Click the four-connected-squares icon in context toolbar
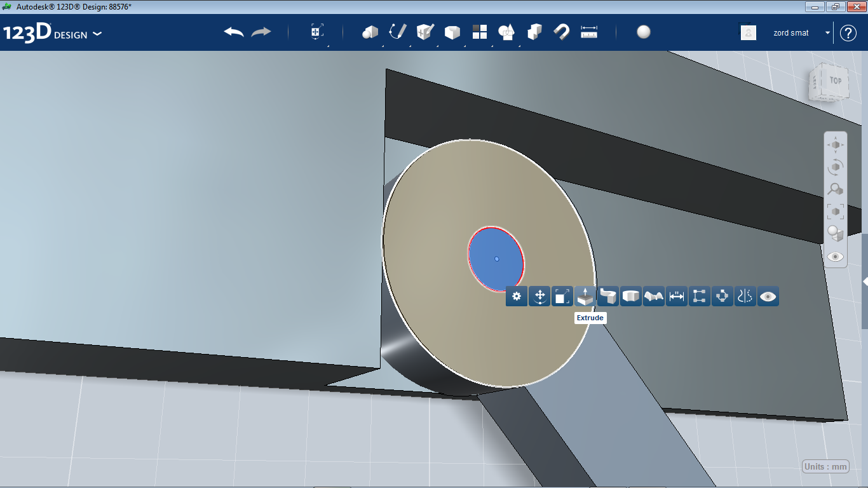This screenshot has width=868, height=488. [x=700, y=296]
